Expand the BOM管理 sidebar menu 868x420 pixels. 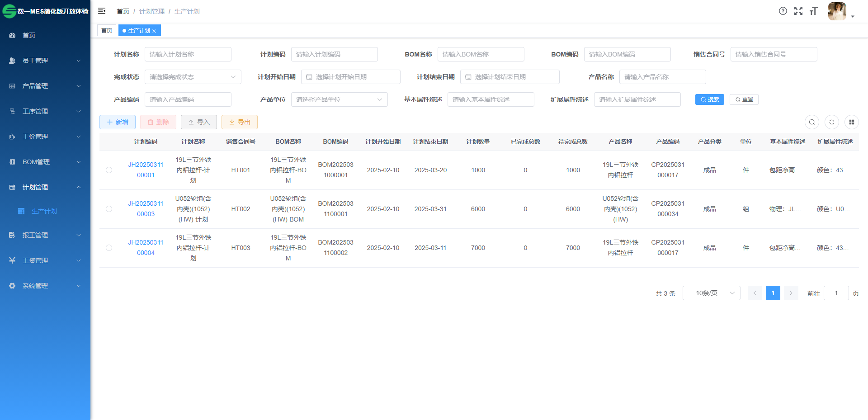coord(45,162)
